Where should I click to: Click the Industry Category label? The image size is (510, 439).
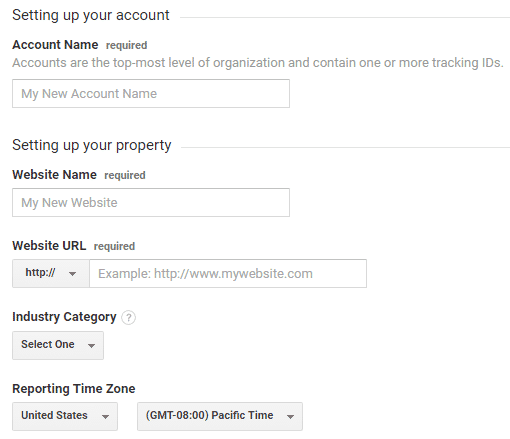click(x=64, y=317)
